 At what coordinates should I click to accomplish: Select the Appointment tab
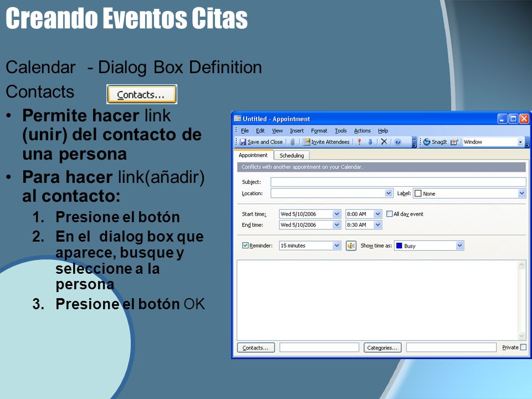point(253,155)
